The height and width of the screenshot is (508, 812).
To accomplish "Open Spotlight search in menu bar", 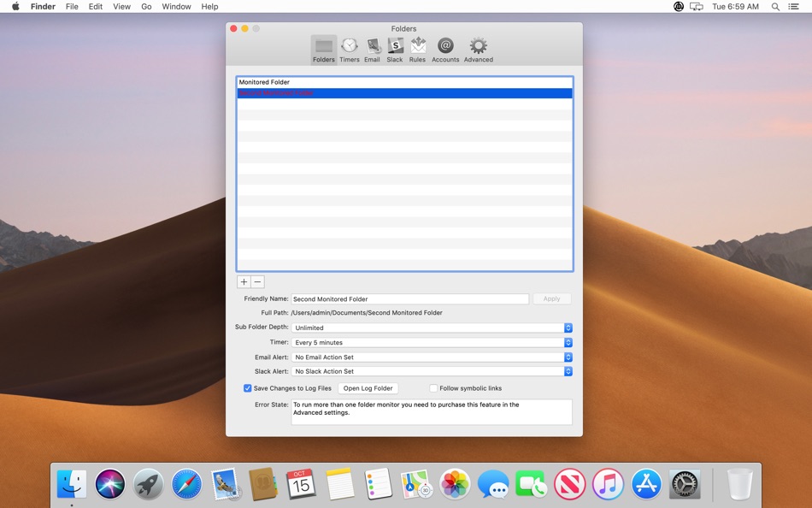I will (x=775, y=7).
